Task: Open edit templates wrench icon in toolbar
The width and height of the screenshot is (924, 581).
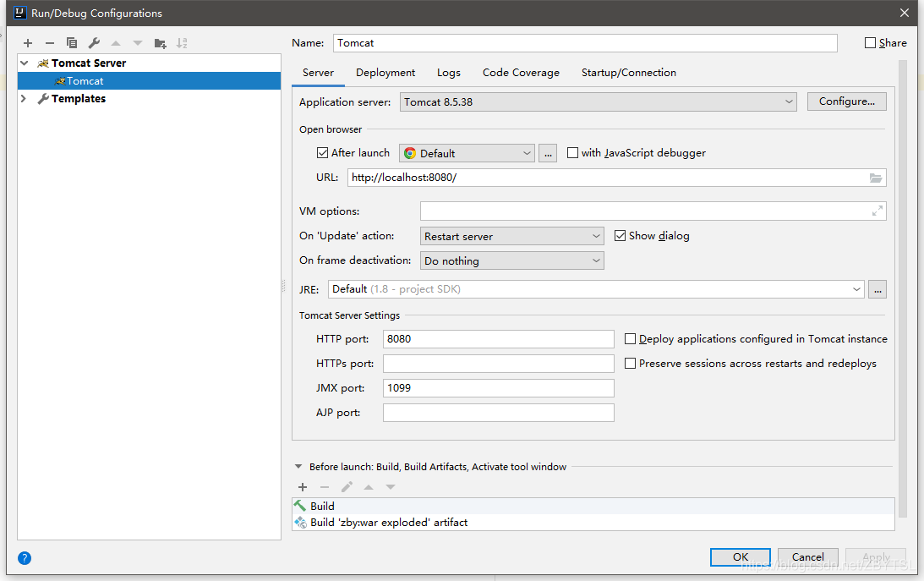Action: point(94,43)
